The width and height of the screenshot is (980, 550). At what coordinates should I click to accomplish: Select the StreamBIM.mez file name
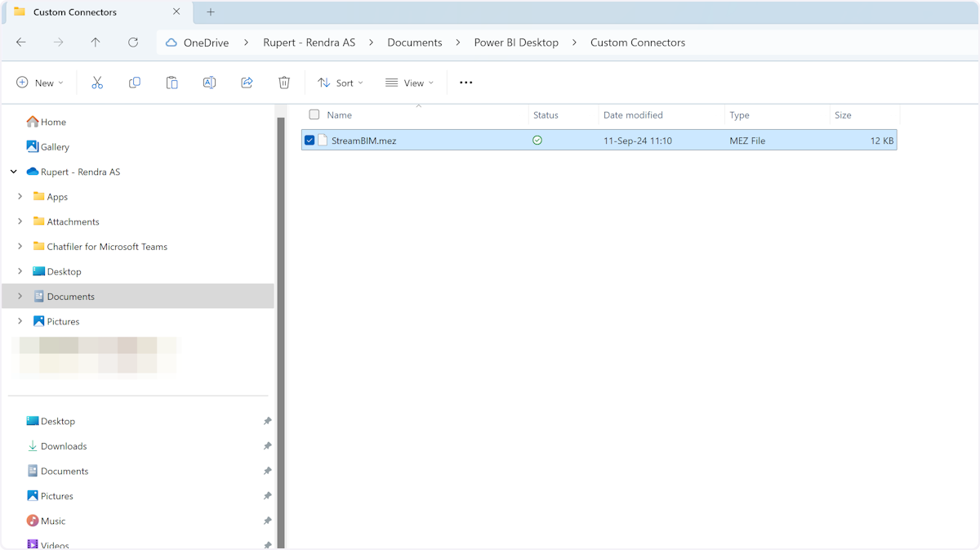pyautogui.click(x=364, y=141)
